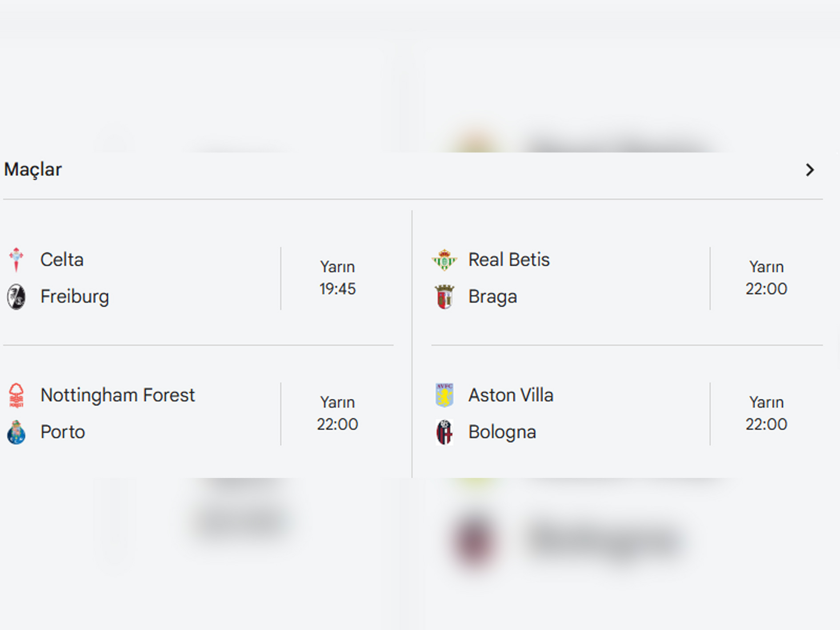Viewport: 840px width, 630px height.
Task: Click the Nottingham Forest crest icon
Action: (x=16, y=395)
